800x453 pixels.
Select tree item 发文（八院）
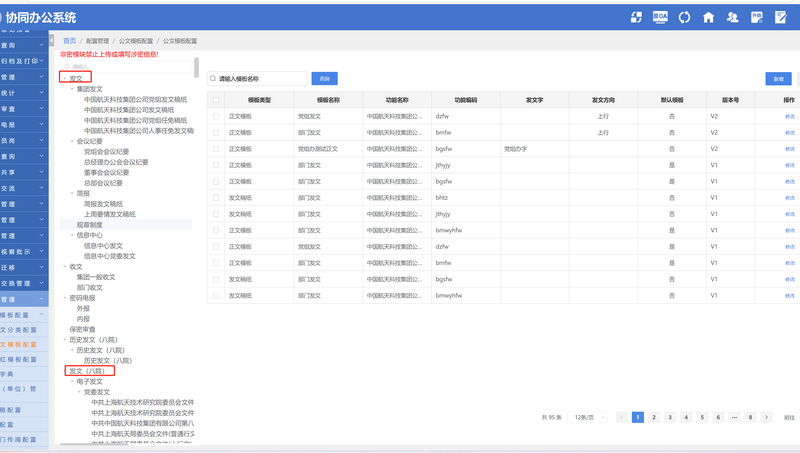[87, 371]
